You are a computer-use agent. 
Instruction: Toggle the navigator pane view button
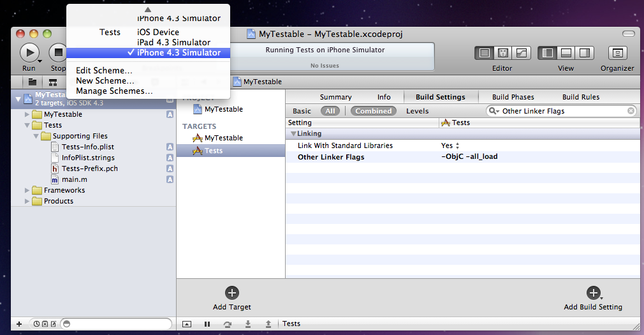[x=548, y=53]
